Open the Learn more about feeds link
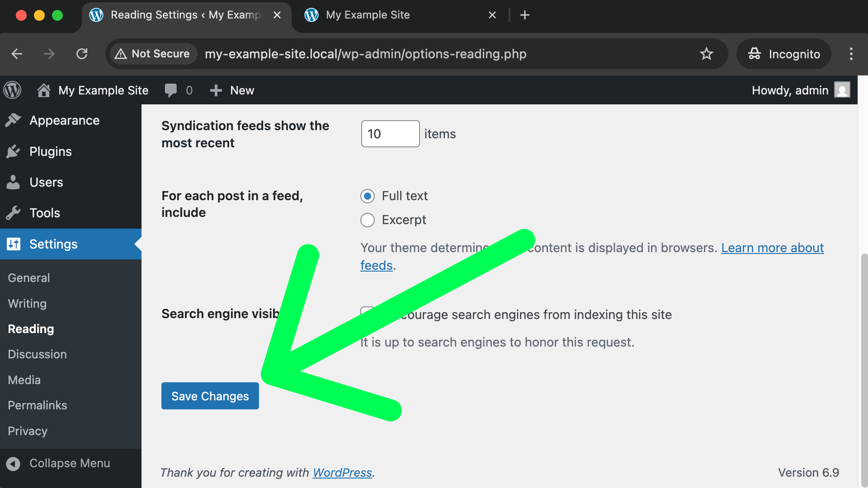868x488 pixels. tap(772, 248)
